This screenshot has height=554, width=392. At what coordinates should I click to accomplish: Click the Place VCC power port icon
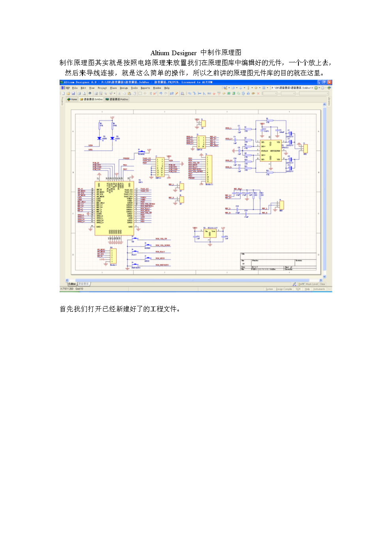219,94
